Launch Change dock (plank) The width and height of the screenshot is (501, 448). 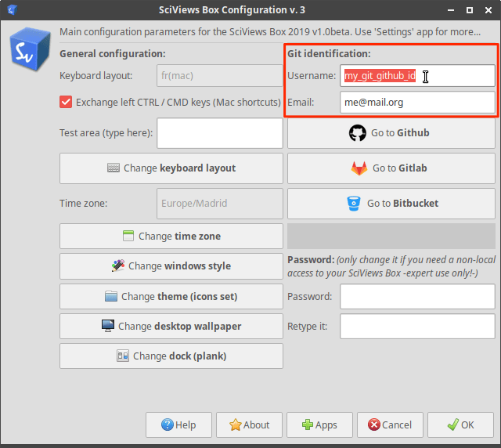point(171,356)
